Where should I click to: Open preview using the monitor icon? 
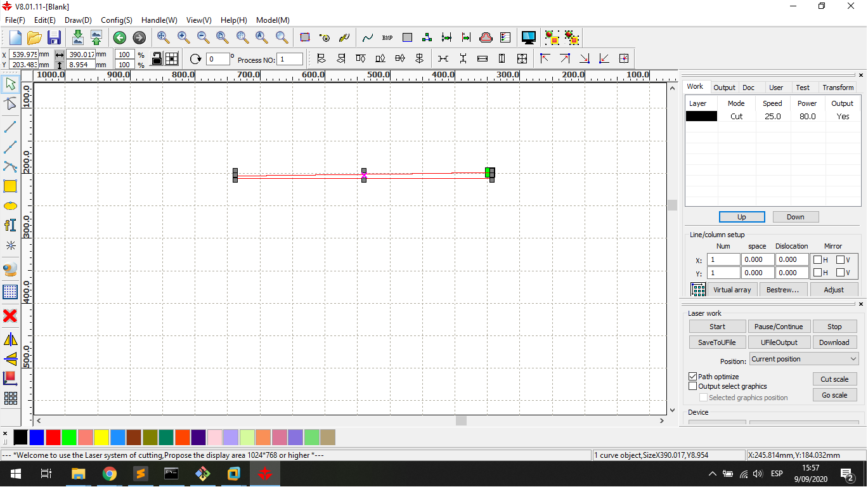528,37
